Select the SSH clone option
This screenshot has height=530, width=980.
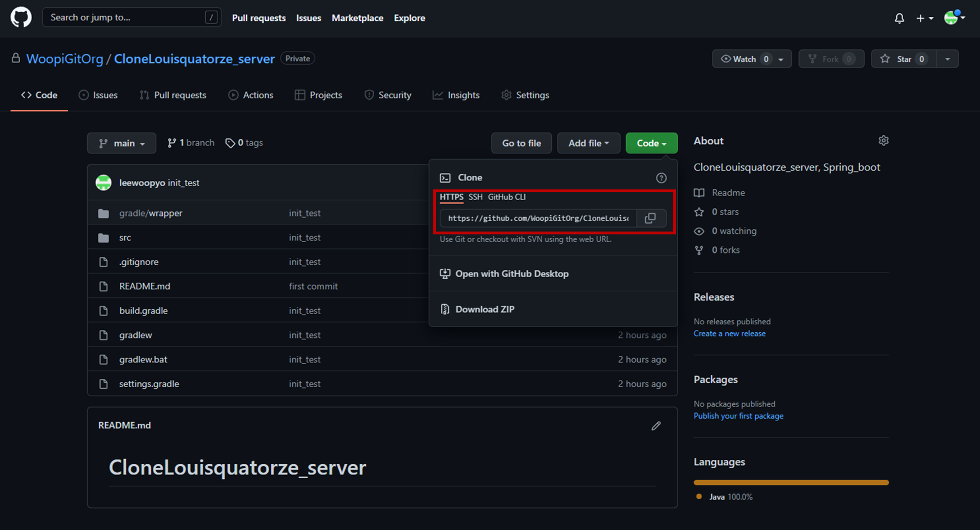[x=475, y=197]
